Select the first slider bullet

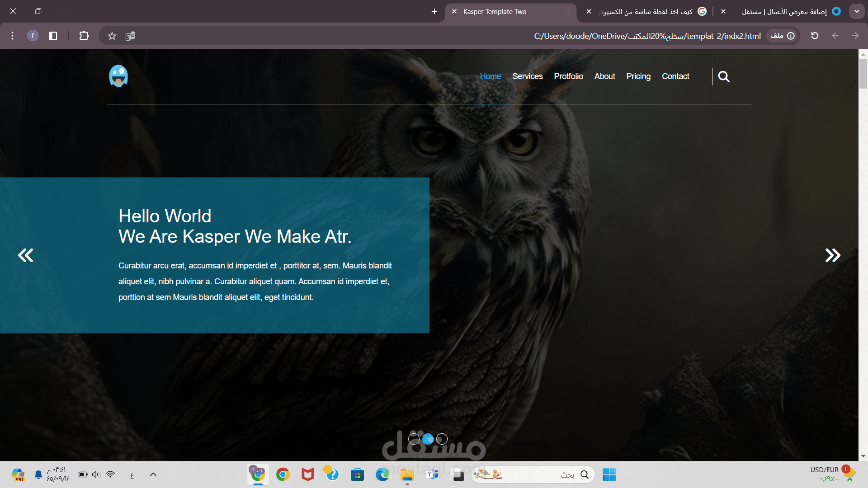414,439
